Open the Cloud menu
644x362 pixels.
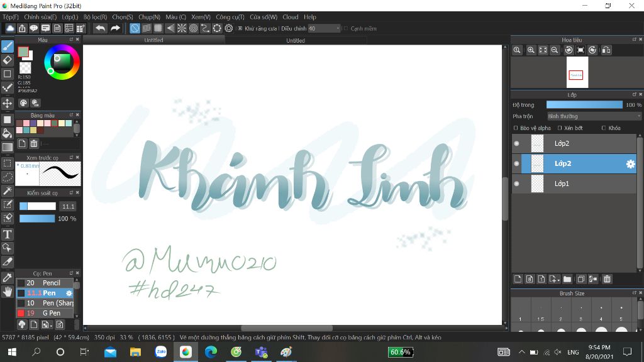click(291, 17)
